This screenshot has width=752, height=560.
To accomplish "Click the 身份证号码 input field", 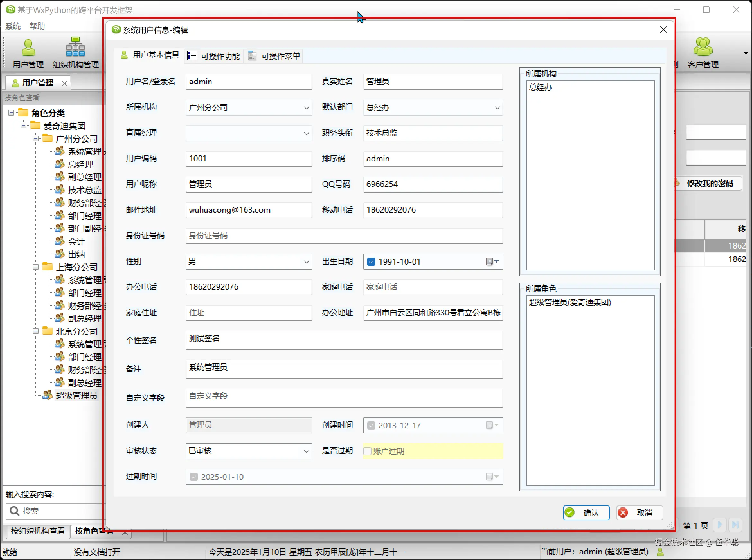I will (344, 236).
